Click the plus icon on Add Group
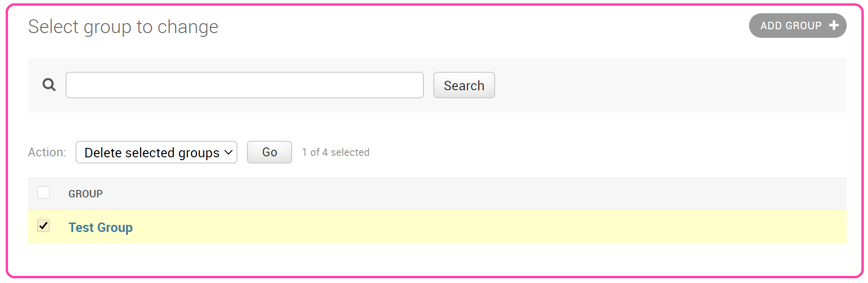868x283 pixels. 834,26
